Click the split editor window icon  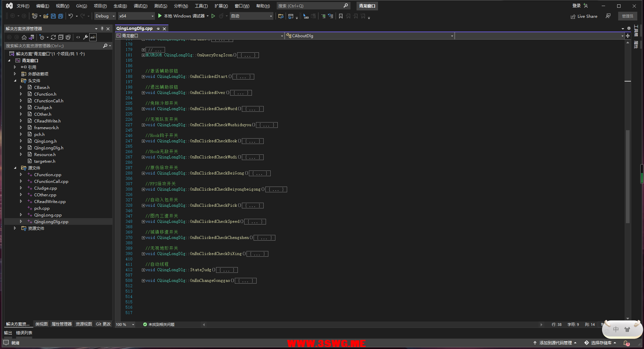click(628, 36)
